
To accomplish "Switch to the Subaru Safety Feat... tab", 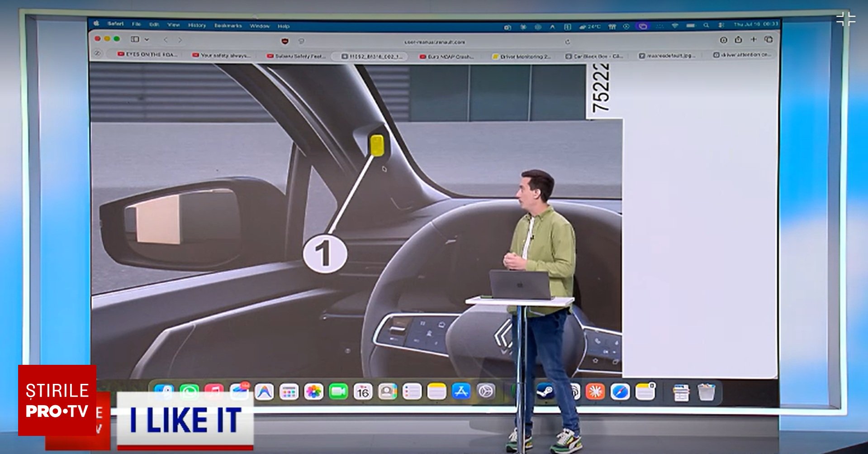I will (296, 56).
